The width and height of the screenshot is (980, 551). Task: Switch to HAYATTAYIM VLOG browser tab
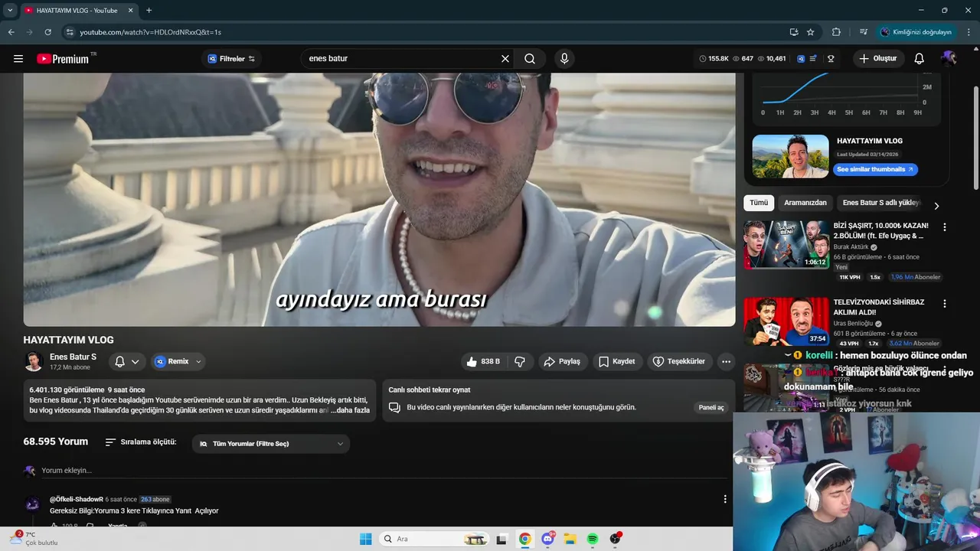click(x=77, y=10)
